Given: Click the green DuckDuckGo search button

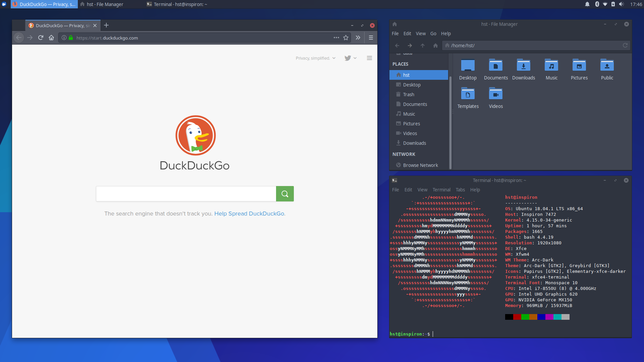Looking at the screenshot, I should click(x=285, y=194).
